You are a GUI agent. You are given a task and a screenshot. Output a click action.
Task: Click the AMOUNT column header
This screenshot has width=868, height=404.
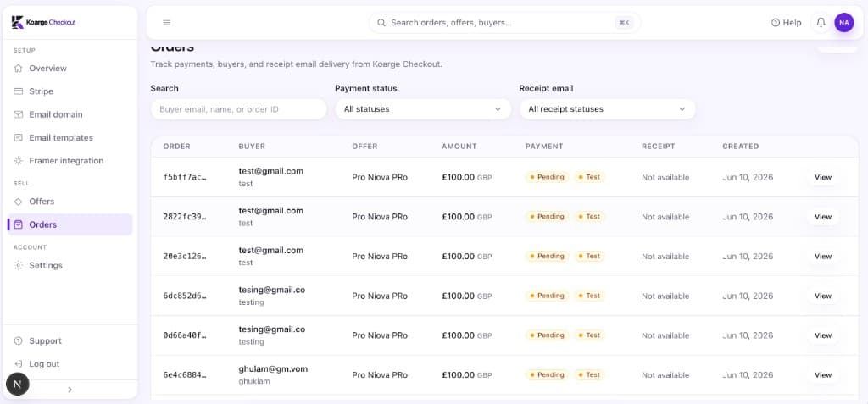point(459,147)
